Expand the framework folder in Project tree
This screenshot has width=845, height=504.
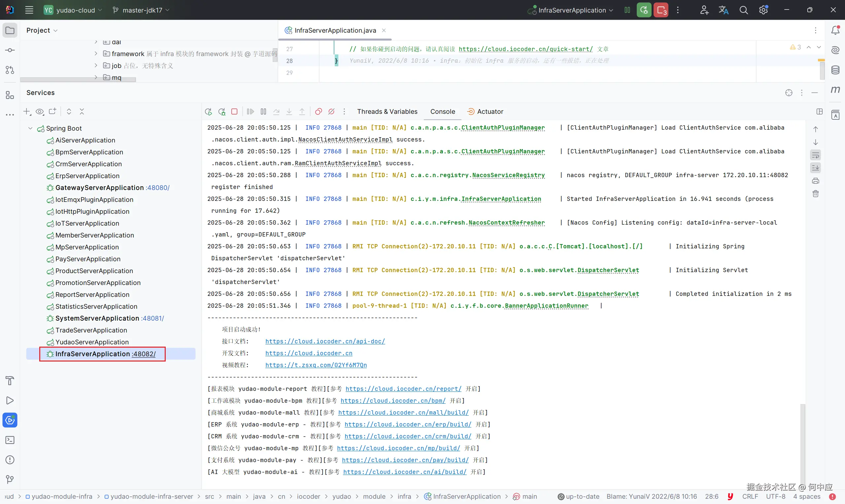(x=96, y=54)
